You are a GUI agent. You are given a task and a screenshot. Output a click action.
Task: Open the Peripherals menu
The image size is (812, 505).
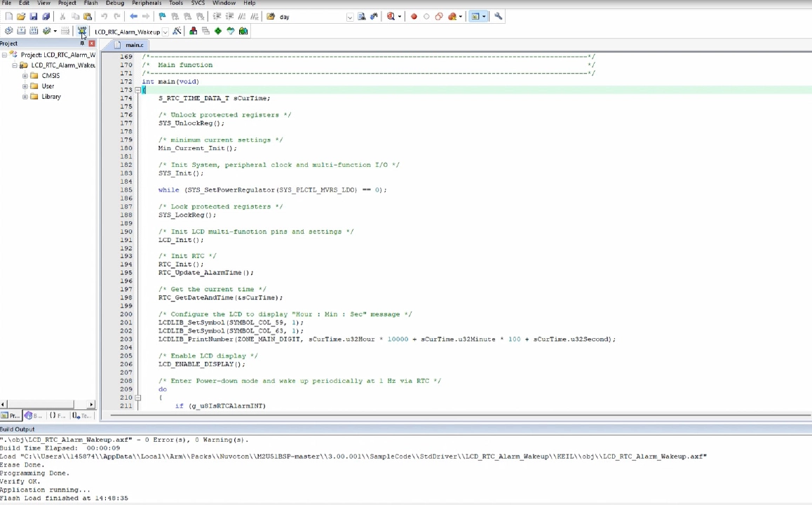(147, 3)
